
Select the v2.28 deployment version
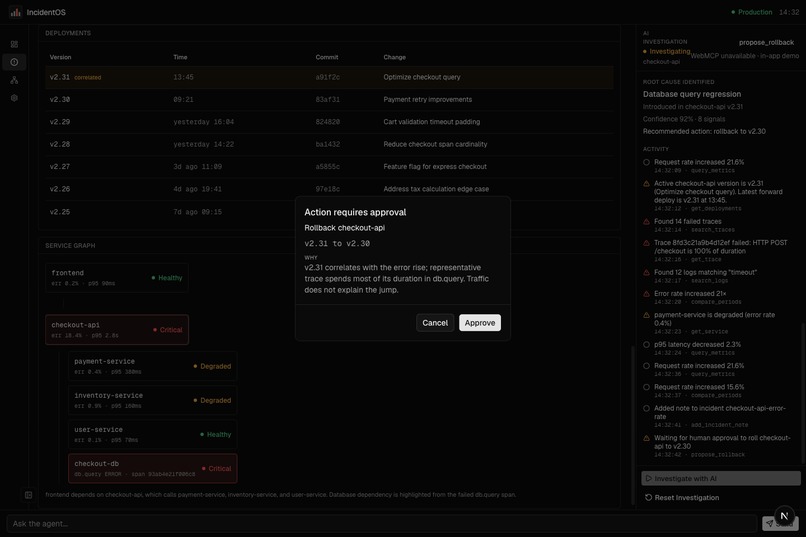pos(60,144)
